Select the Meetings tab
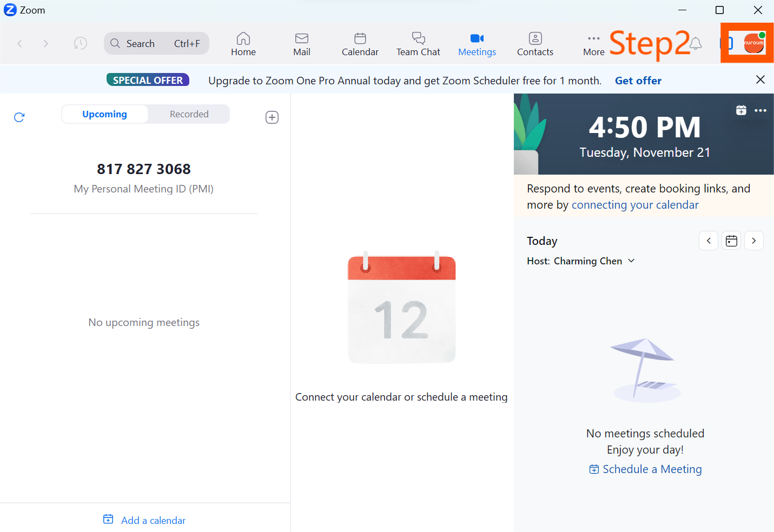This screenshot has height=532, width=774. click(x=477, y=44)
